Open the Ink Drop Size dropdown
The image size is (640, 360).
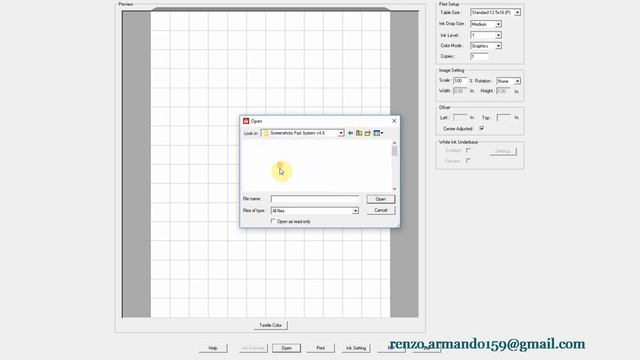point(498,24)
